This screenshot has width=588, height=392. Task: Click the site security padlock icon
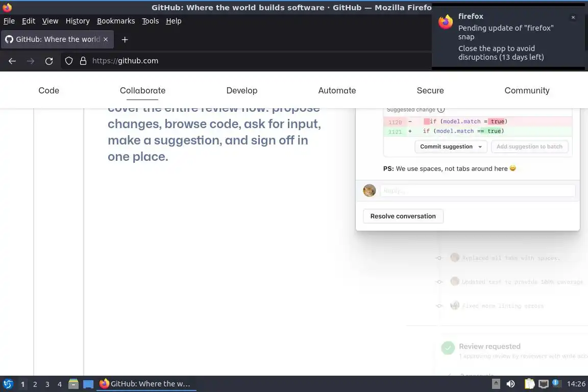point(83,61)
